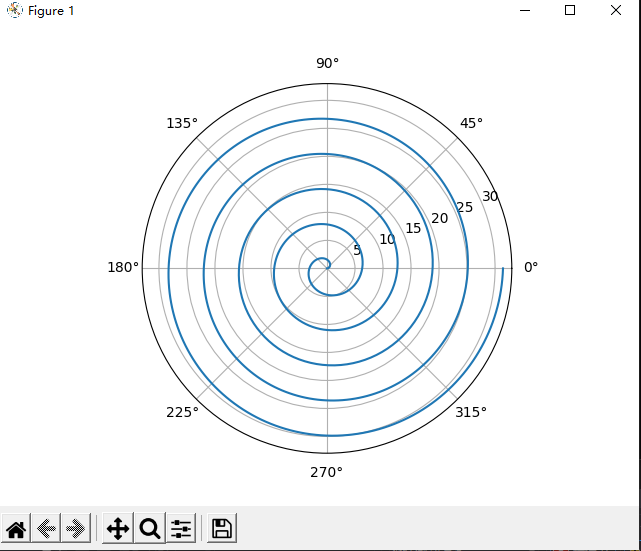Click the 0° angle label

pos(531,267)
